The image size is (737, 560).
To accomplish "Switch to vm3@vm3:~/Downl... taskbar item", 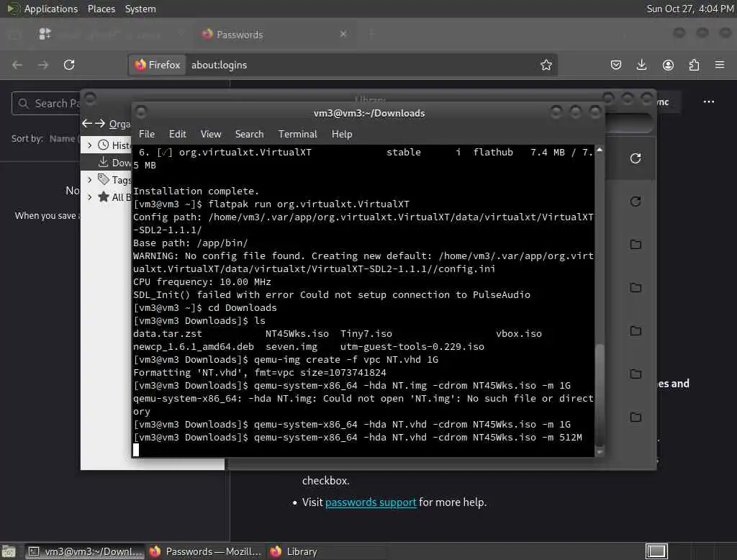I will 85,551.
